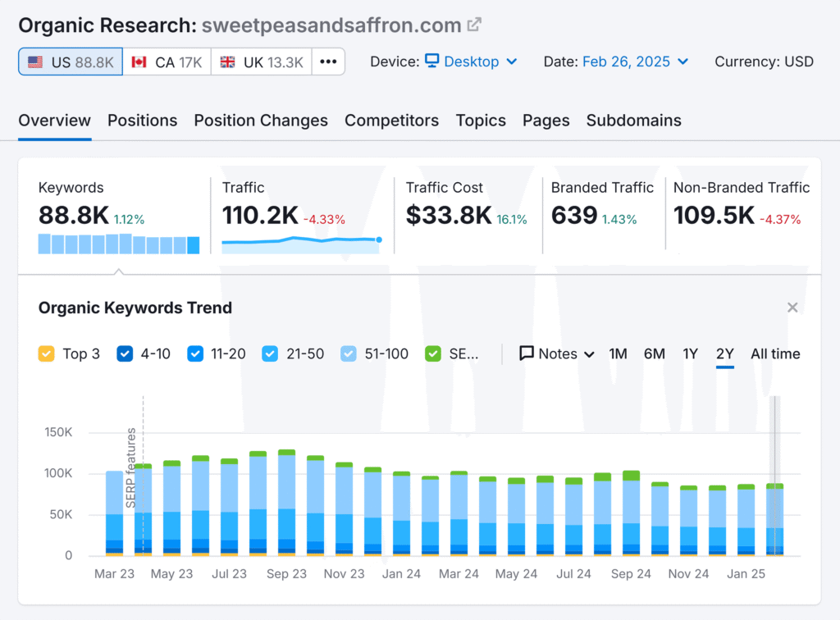Select the 1Y time range
Image resolution: width=840 pixels, height=620 pixels.
(x=690, y=353)
